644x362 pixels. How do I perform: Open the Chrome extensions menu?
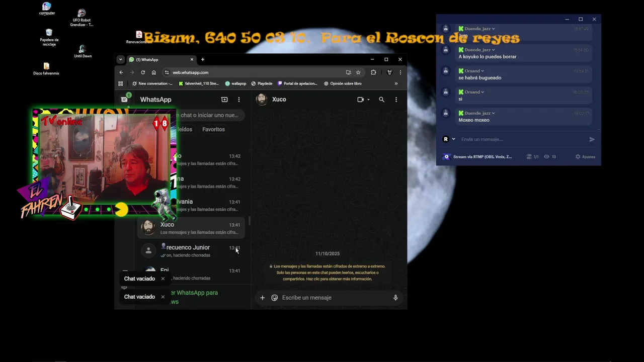coord(373,72)
